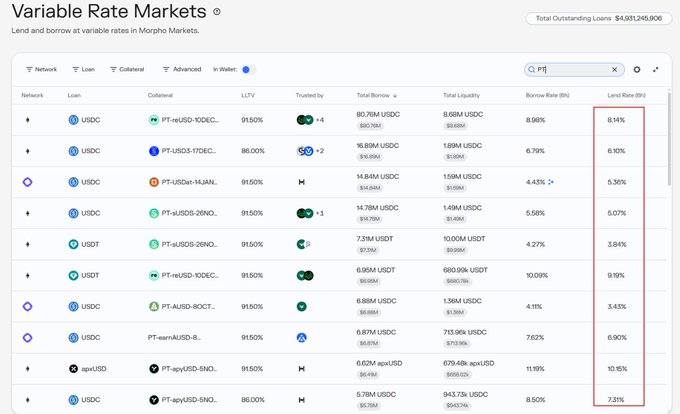Clear the PT search with the X

click(615, 69)
